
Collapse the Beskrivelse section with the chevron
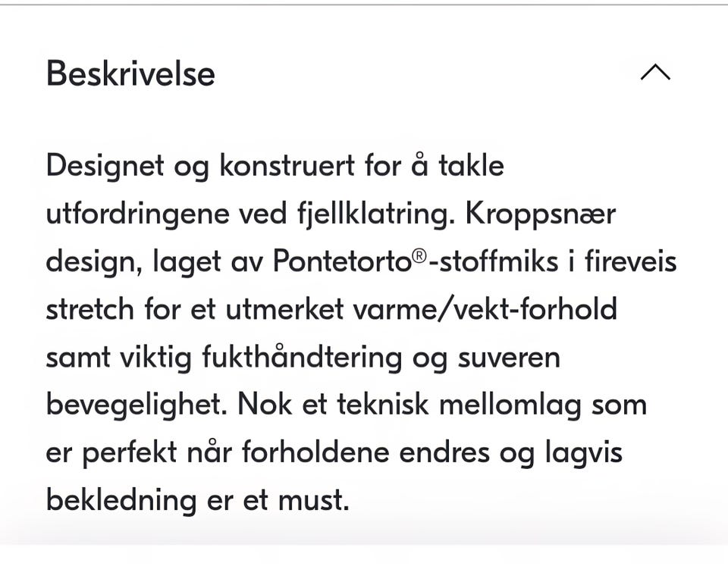[655, 73]
